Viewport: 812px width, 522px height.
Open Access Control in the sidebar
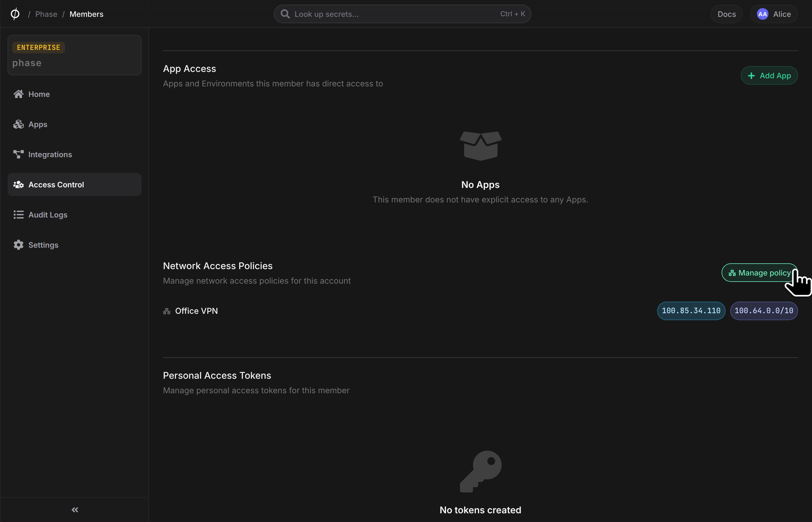74,184
